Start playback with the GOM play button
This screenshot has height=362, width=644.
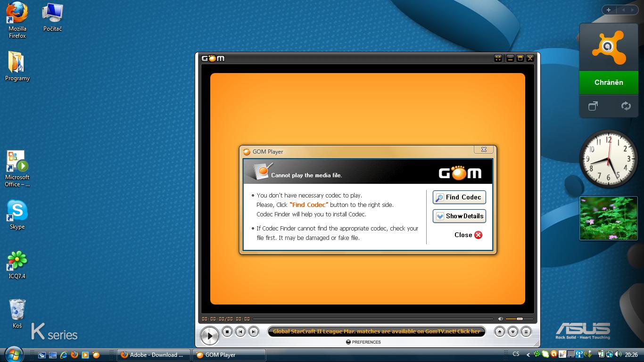(x=209, y=335)
